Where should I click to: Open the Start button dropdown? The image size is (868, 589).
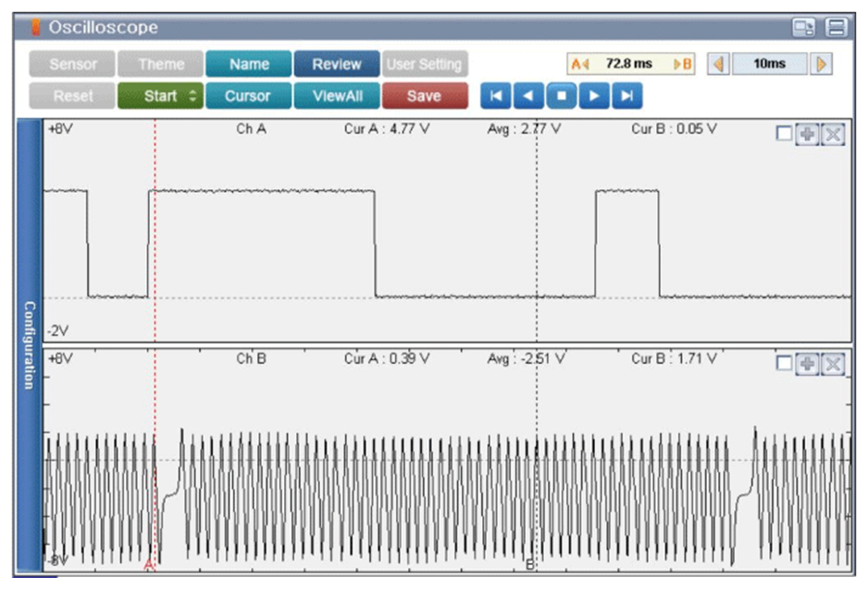pyautogui.click(x=192, y=96)
